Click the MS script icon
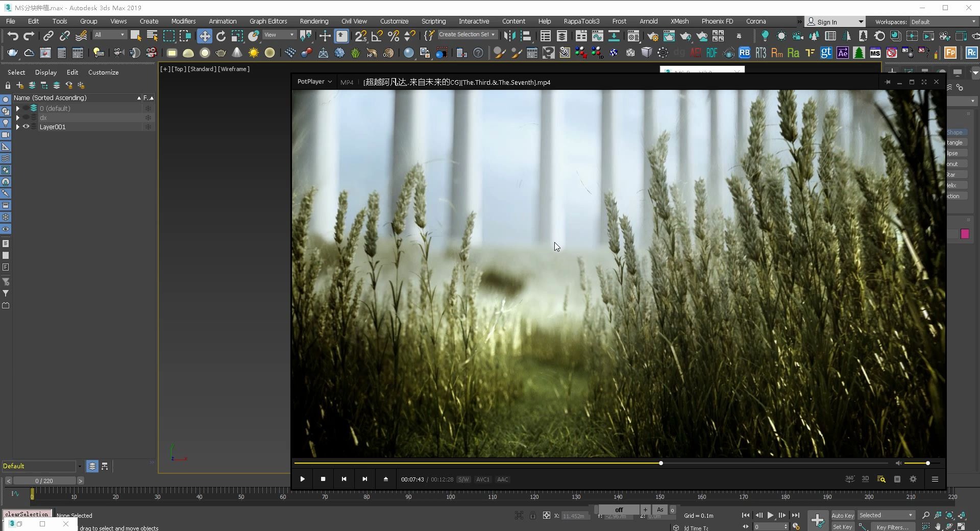Viewport: 980px width, 531px height. (x=875, y=53)
